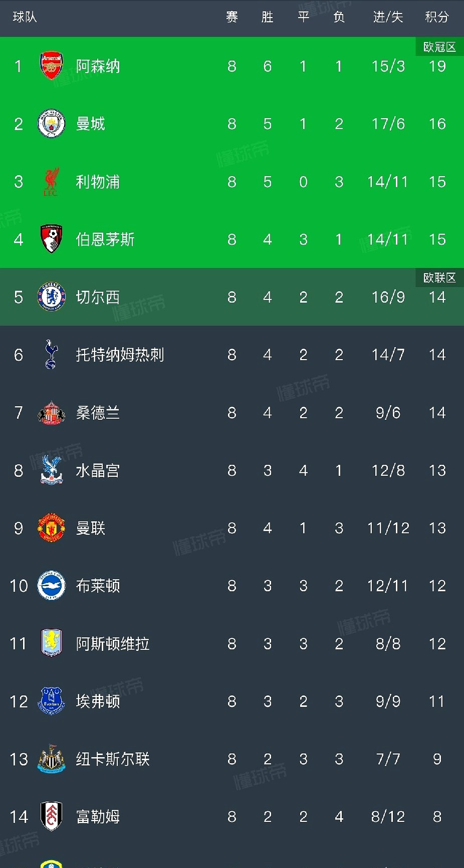
Task: Tap the Chelsea club badge
Action: click(51, 297)
